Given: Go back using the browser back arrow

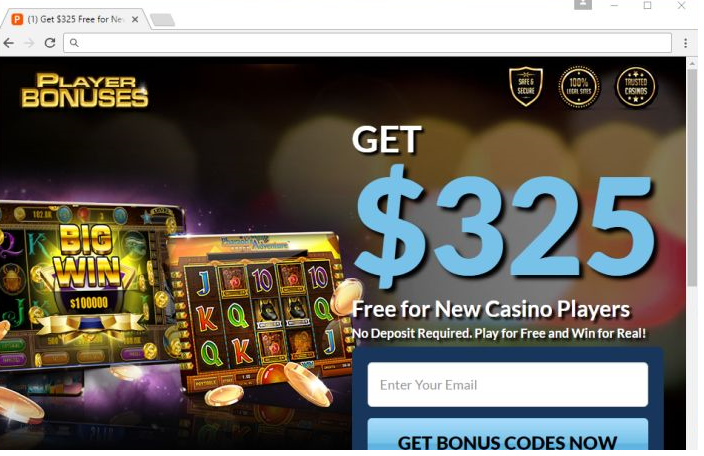Looking at the screenshot, I should (9, 43).
